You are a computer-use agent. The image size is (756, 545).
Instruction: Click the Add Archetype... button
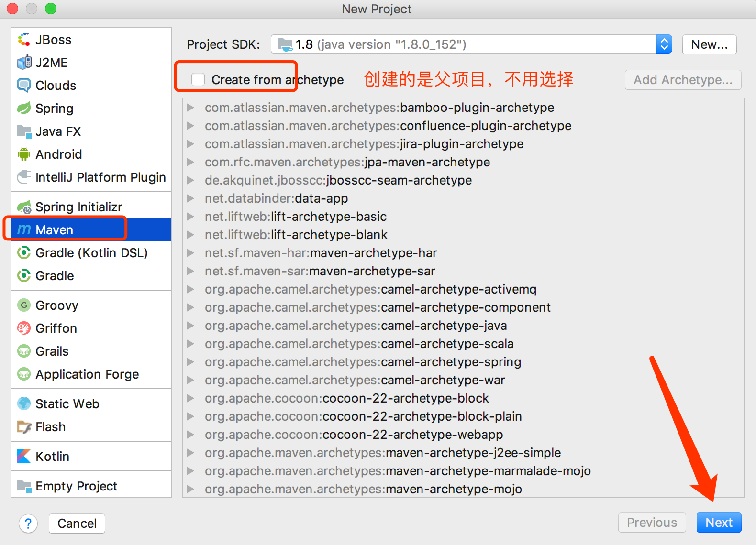point(683,80)
